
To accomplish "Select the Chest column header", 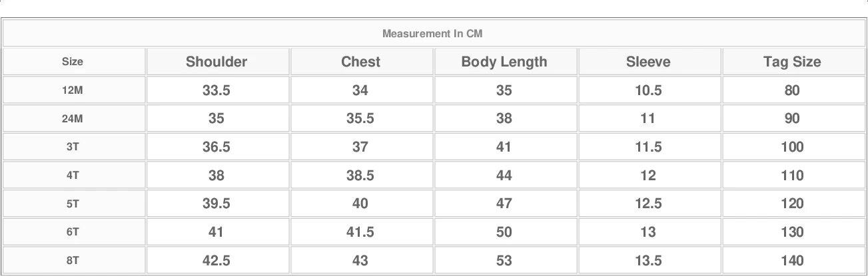I will (x=360, y=62).
